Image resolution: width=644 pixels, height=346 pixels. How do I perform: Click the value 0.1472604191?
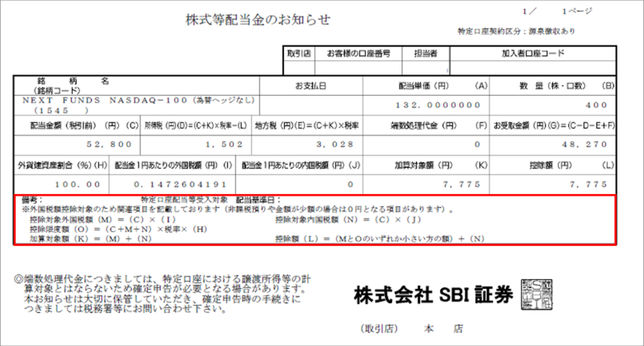(x=180, y=184)
